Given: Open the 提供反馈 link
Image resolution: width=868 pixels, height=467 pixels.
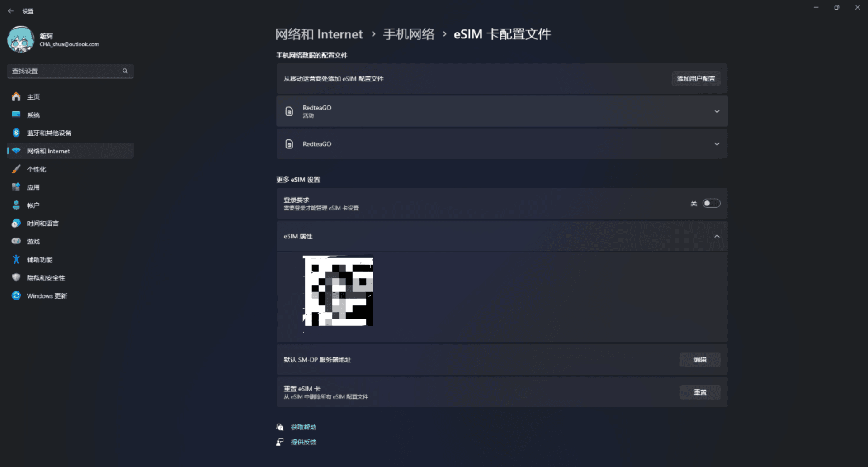Looking at the screenshot, I should click(x=303, y=442).
